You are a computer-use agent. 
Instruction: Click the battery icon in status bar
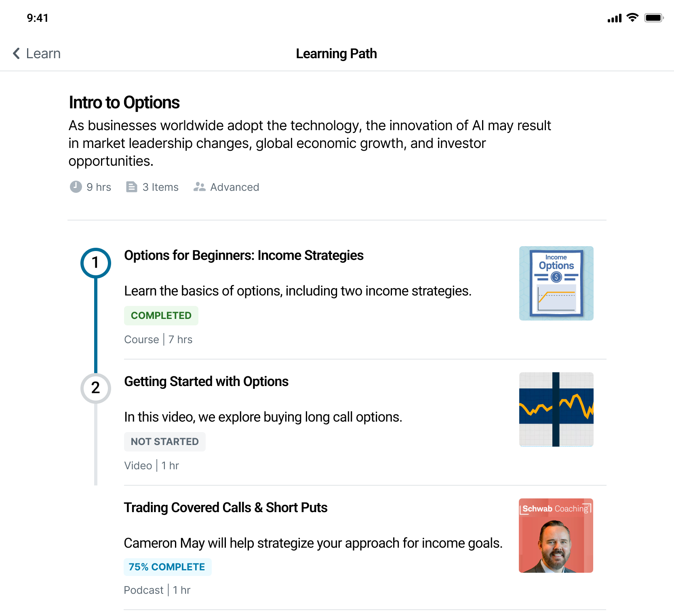coord(654,18)
